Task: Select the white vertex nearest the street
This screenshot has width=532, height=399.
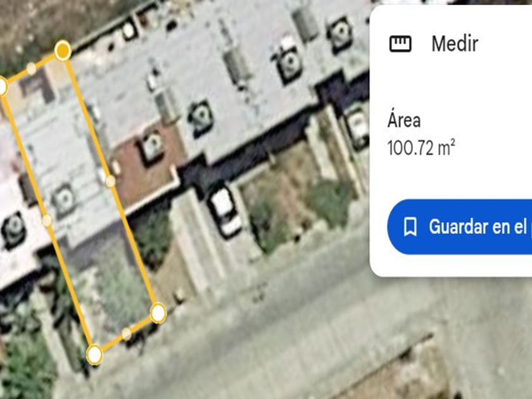Action: 94,355
